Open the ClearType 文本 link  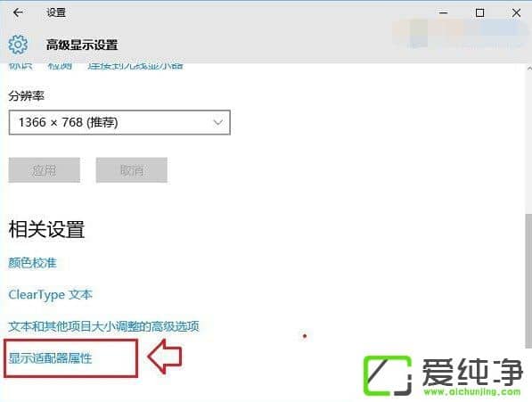click(50, 294)
